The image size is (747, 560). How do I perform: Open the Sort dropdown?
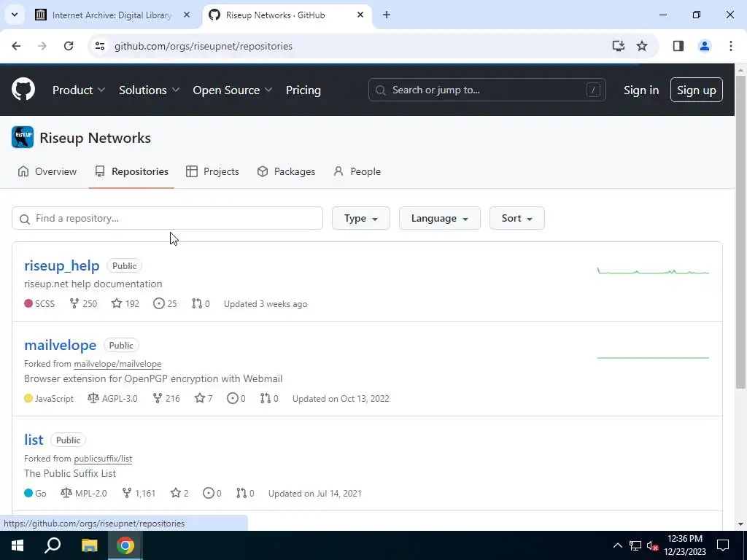tap(517, 218)
